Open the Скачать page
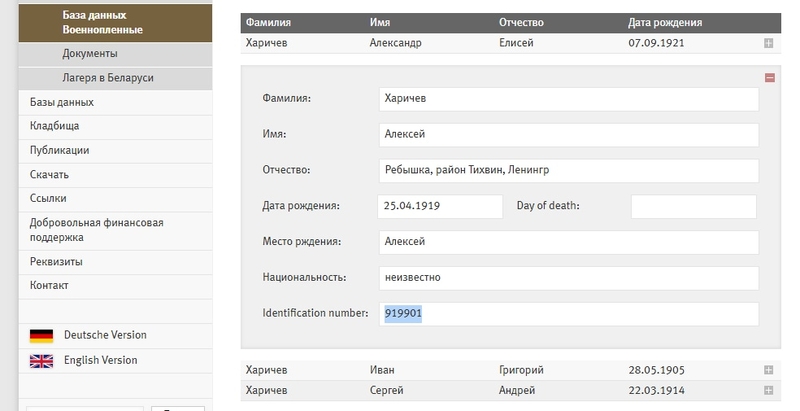The height and width of the screenshot is (411, 800). coord(50,174)
